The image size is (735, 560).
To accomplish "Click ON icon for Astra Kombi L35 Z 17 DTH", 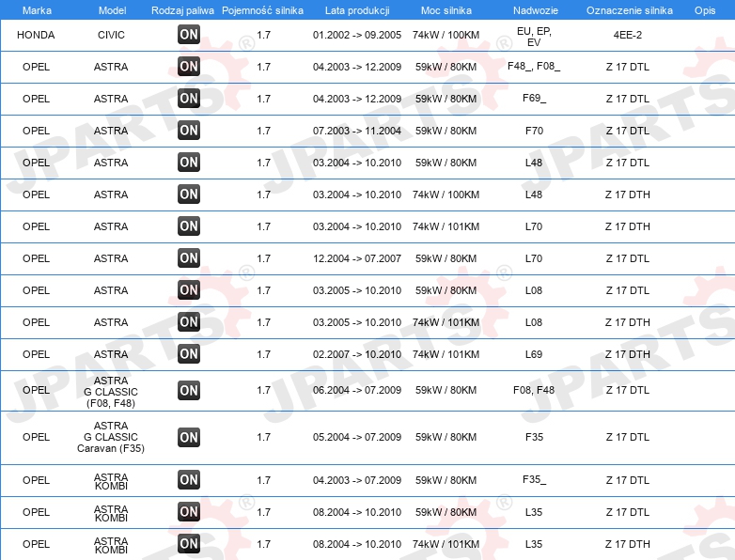I will pos(189,544).
